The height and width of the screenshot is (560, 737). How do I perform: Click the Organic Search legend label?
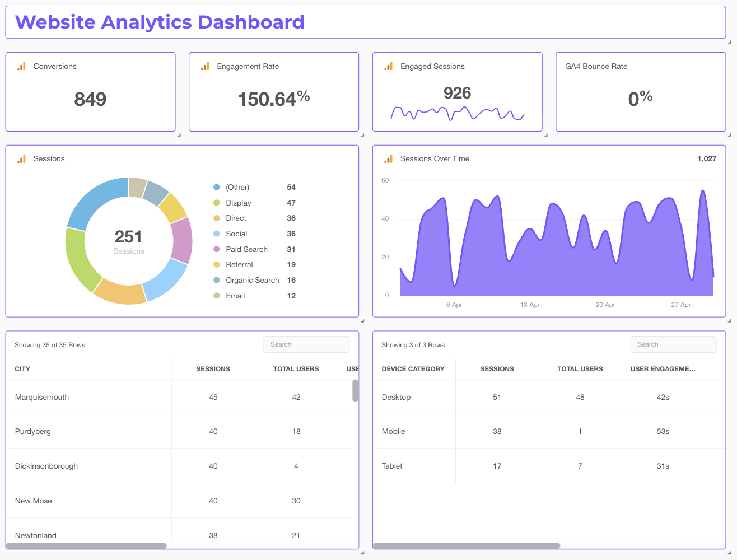tap(252, 280)
